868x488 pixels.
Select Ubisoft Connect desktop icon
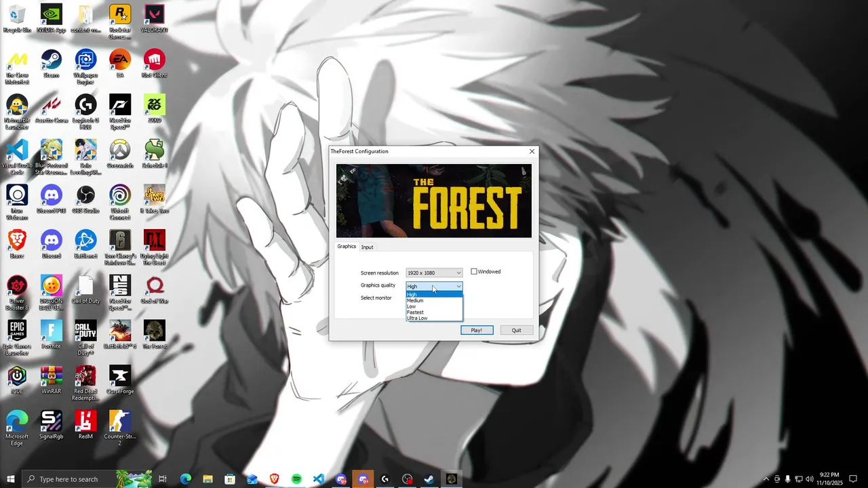120,203
